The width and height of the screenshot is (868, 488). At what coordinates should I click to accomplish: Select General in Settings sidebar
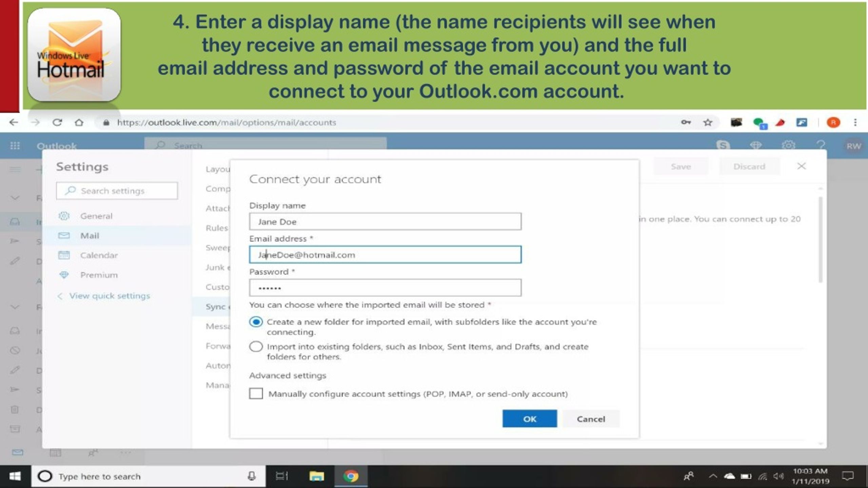click(117, 216)
